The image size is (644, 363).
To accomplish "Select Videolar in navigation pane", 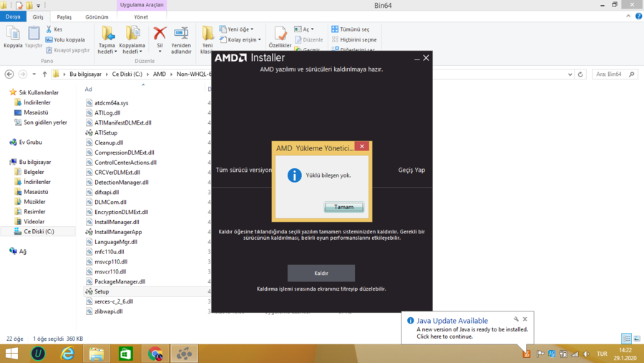I will click(34, 221).
